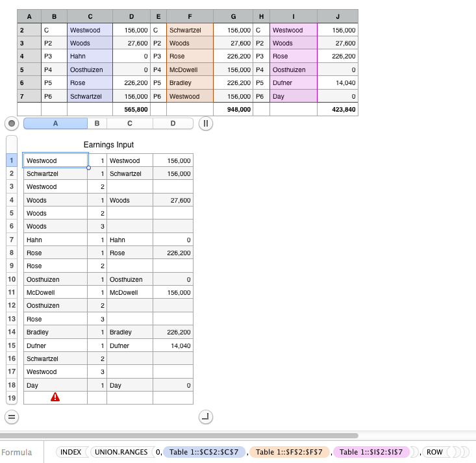Click the P4 cell in column B

tap(54, 70)
